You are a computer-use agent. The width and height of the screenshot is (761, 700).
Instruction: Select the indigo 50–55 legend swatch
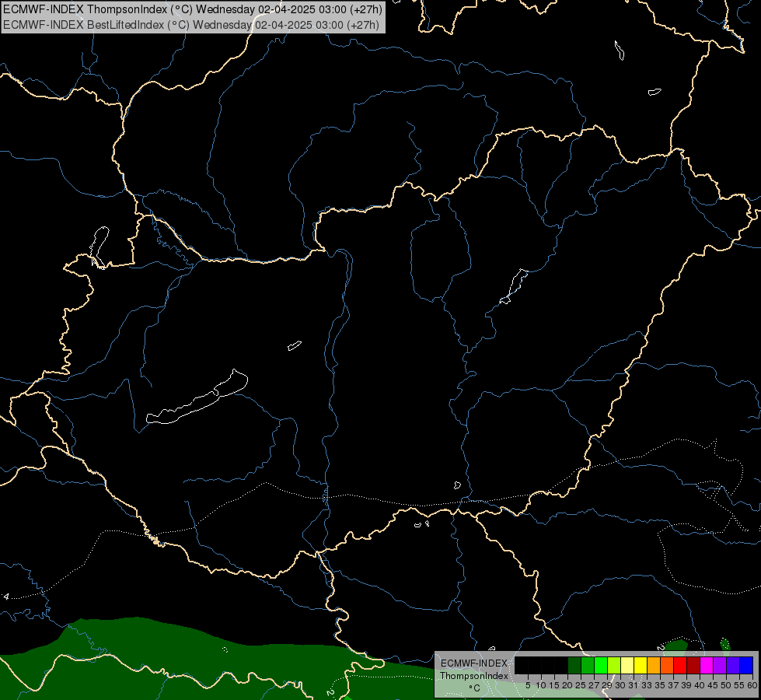733,665
